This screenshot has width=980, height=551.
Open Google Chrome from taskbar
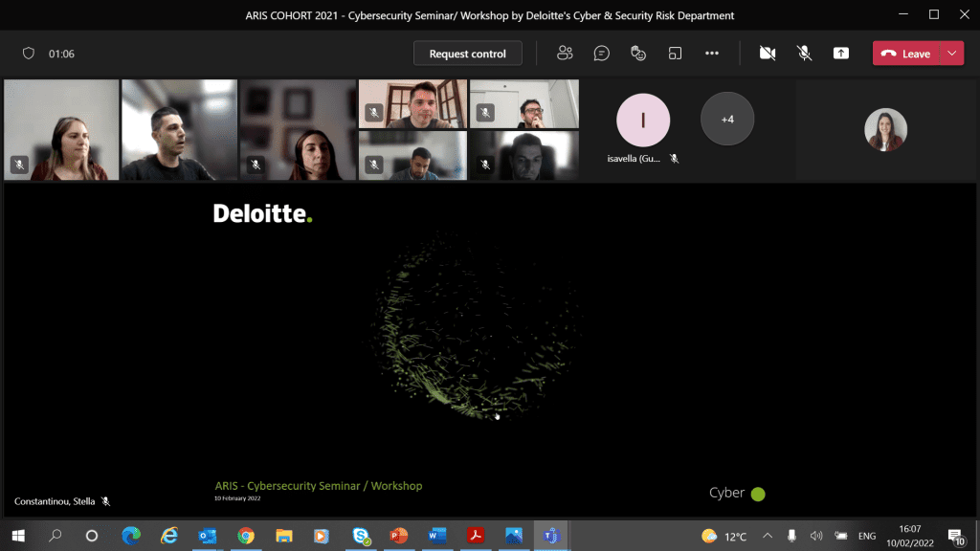246,536
